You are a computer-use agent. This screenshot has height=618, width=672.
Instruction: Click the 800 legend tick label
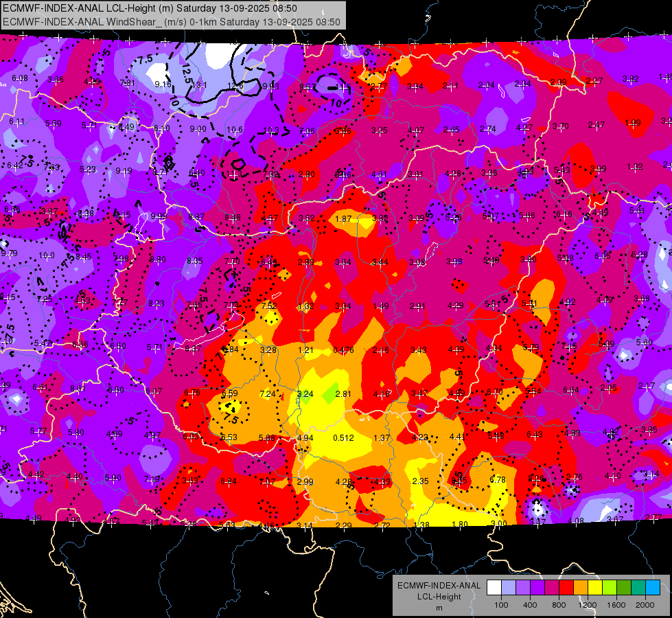click(559, 605)
